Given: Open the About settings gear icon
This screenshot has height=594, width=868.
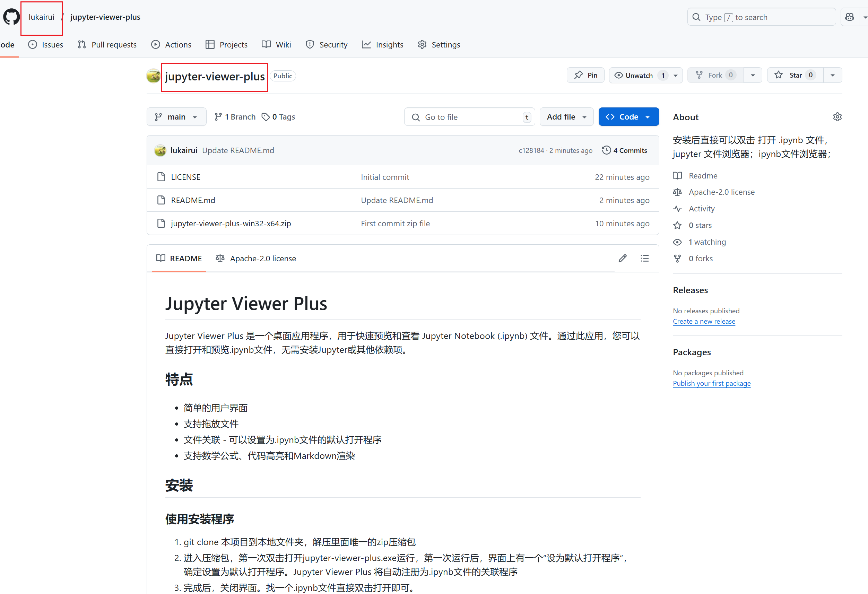Looking at the screenshot, I should 837,117.
